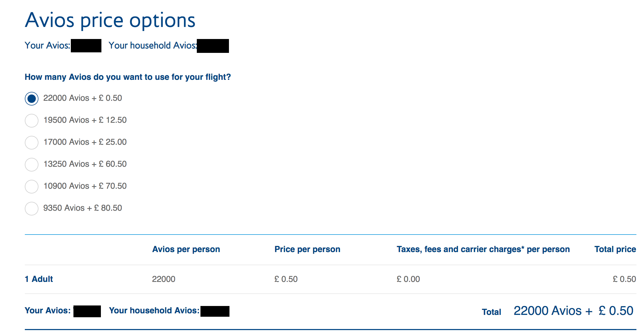The height and width of the screenshot is (334, 644).
Task: Click the 'Avios price options' heading
Action: click(110, 20)
